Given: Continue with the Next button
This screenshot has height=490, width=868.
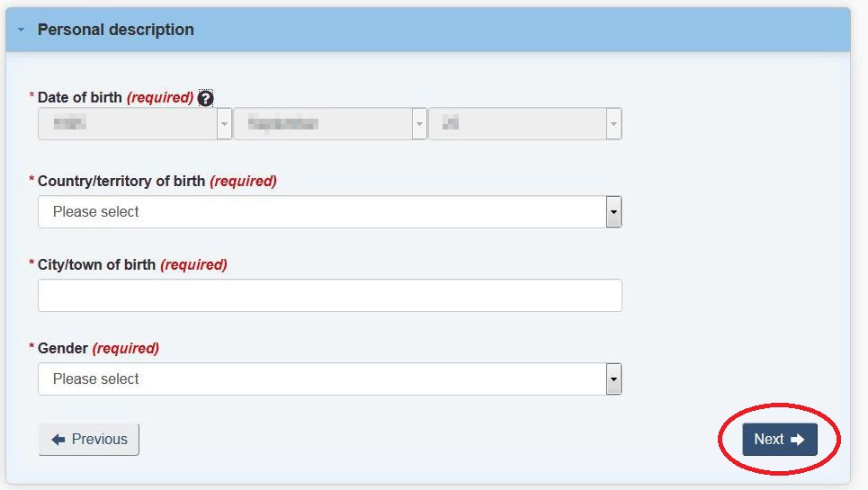Looking at the screenshot, I should click(780, 439).
